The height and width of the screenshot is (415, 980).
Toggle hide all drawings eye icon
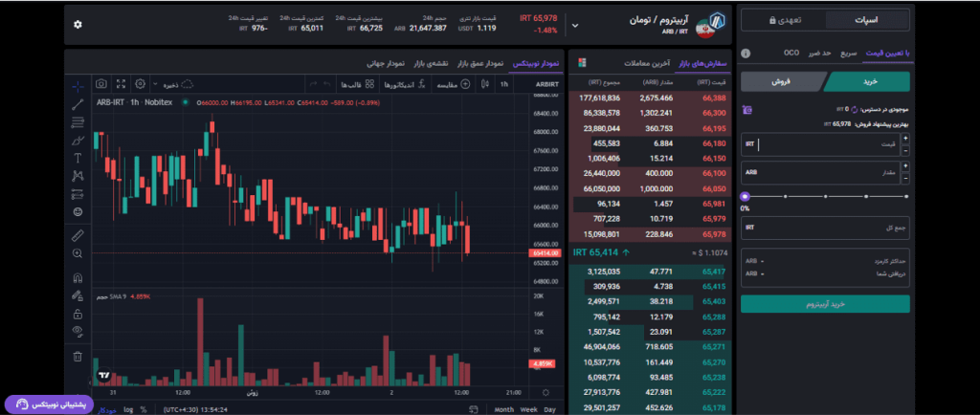78,332
